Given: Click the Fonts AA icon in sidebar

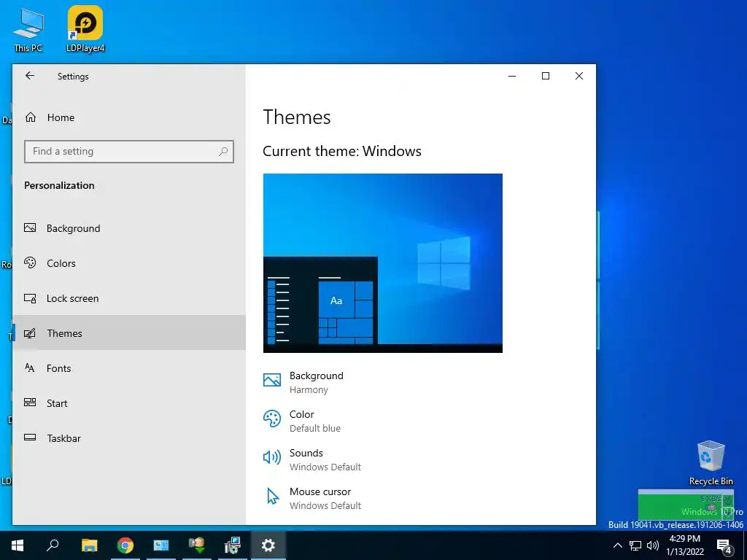Looking at the screenshot, I should [x=30, y=367].
